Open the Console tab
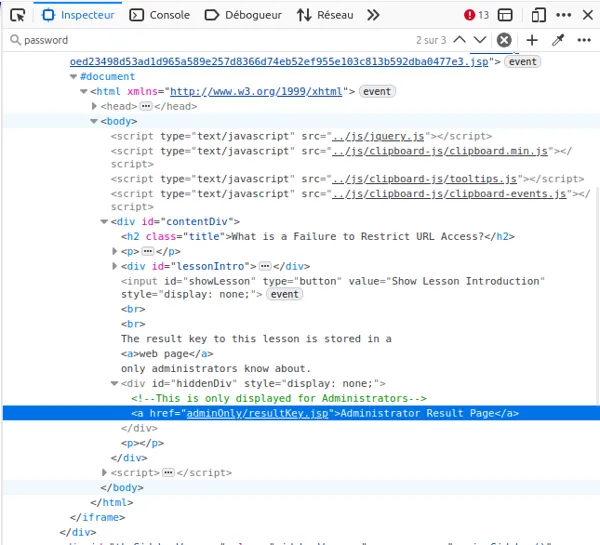 pos(160,15)
